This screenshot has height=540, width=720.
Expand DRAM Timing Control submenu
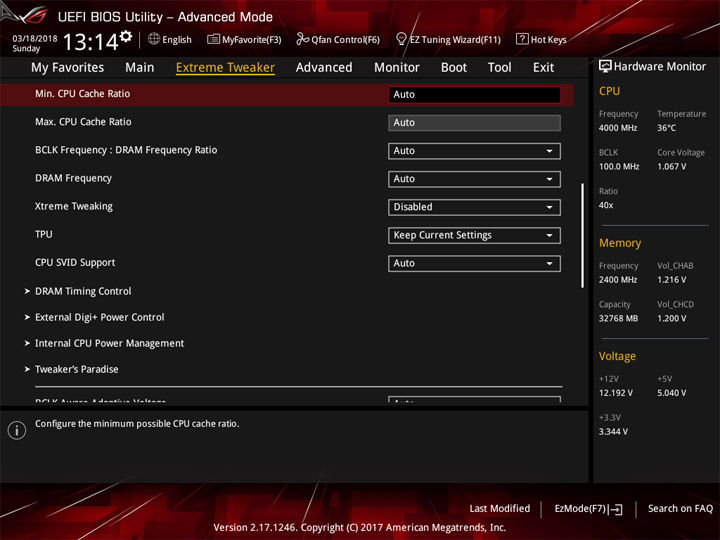tap(83, 291)
